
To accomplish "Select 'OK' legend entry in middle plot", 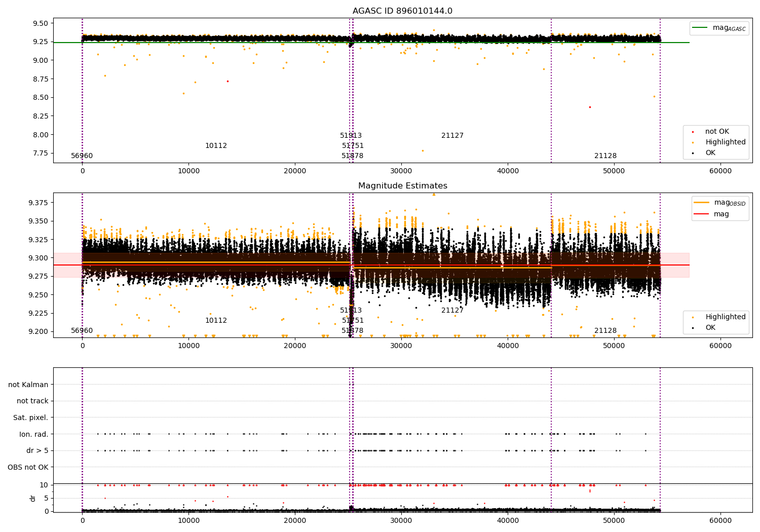I will point(710,328).
